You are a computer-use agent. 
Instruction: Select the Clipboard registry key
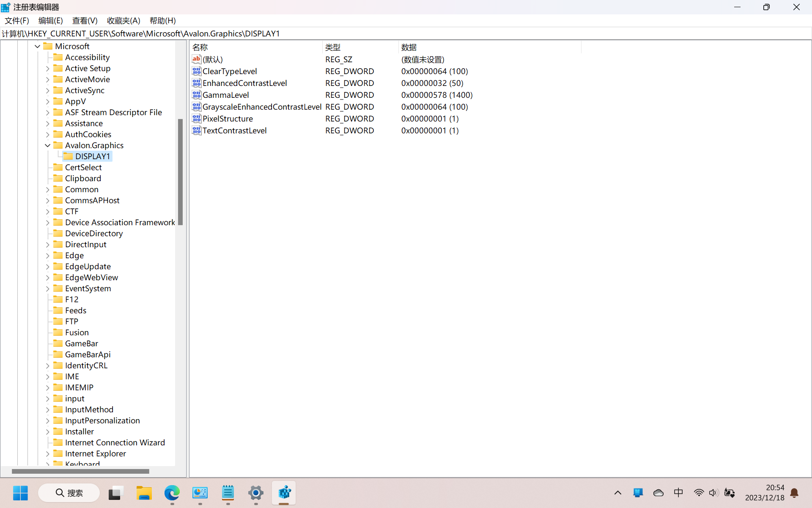(83, 178)
